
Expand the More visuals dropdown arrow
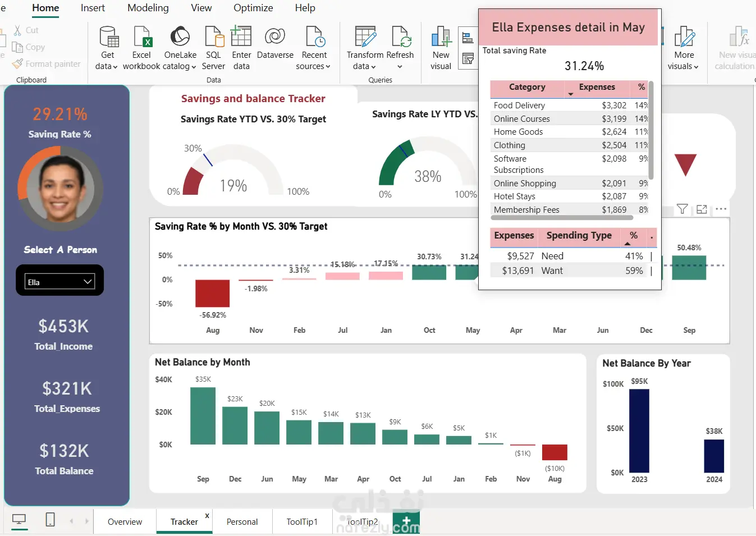coord(696,67)
